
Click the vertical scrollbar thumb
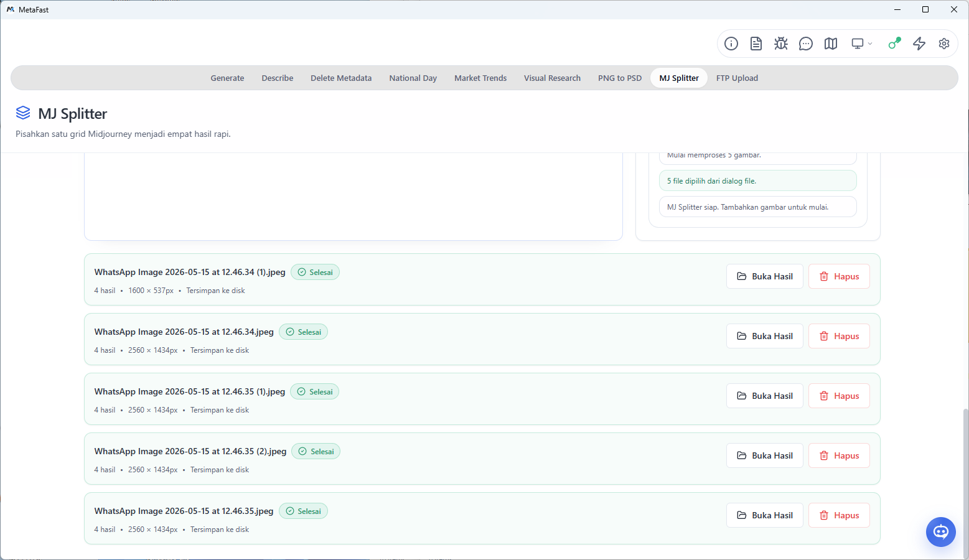click(x=965, y=482)
